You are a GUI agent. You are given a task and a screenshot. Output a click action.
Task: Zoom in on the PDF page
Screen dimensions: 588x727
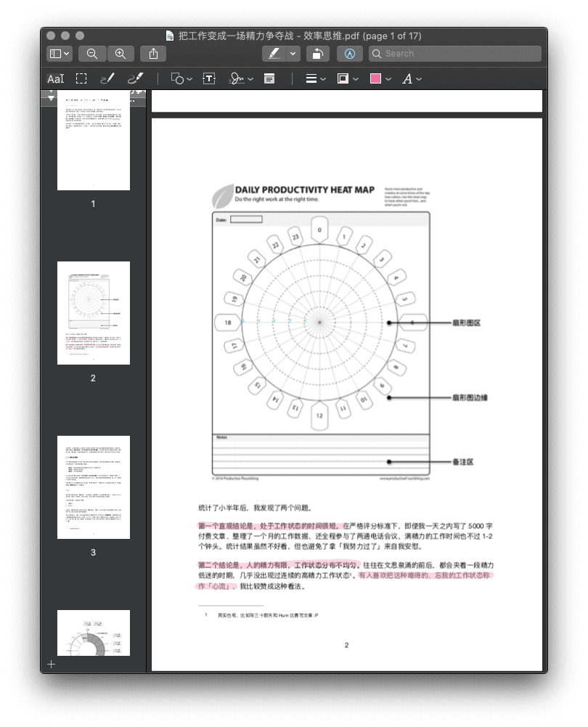(121, 54)
